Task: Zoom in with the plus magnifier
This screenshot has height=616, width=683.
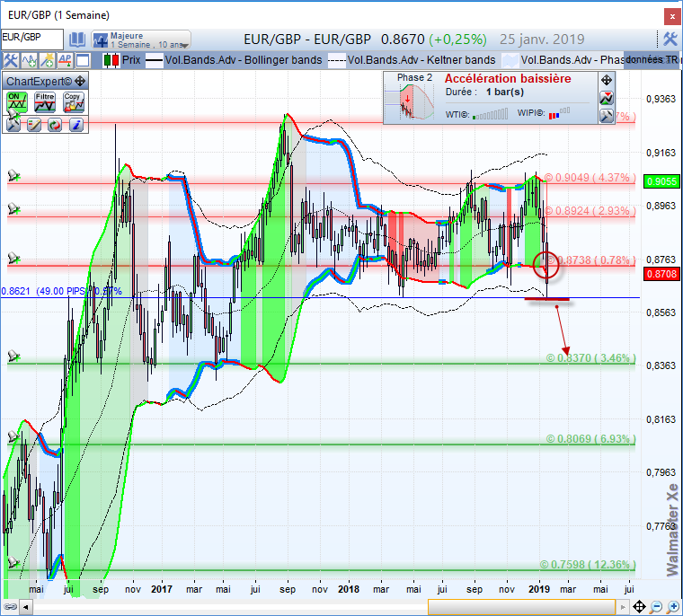Action: point(673,606)
